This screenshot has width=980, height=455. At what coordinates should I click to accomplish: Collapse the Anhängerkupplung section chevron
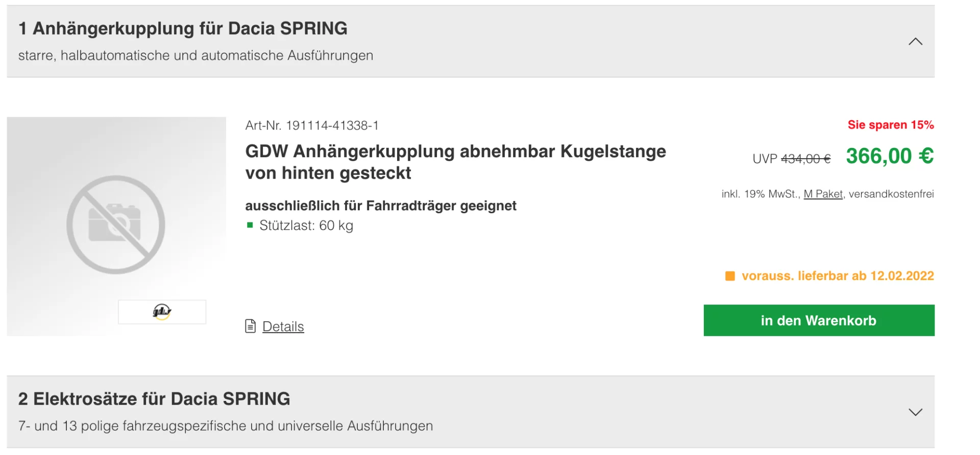915,42
